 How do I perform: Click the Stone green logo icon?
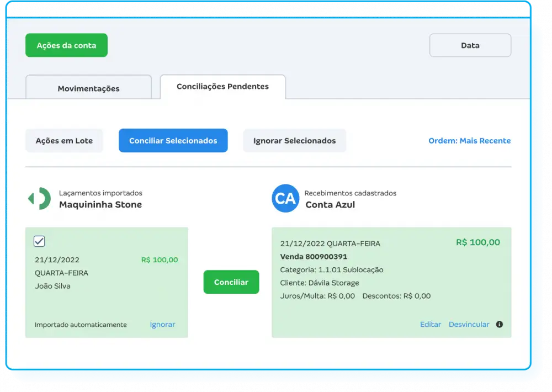point(39,199)
